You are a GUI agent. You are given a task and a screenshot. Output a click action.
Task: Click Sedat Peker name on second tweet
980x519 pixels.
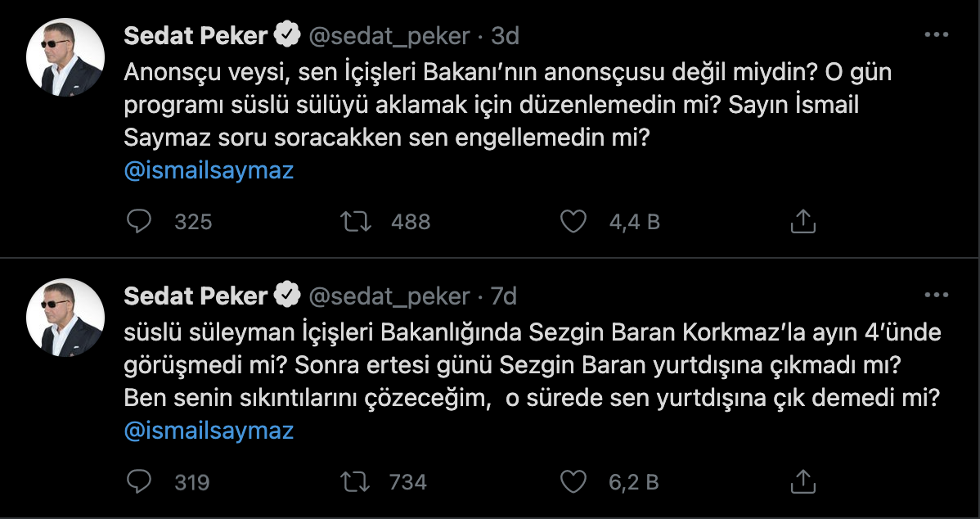(x=196, y=296)
